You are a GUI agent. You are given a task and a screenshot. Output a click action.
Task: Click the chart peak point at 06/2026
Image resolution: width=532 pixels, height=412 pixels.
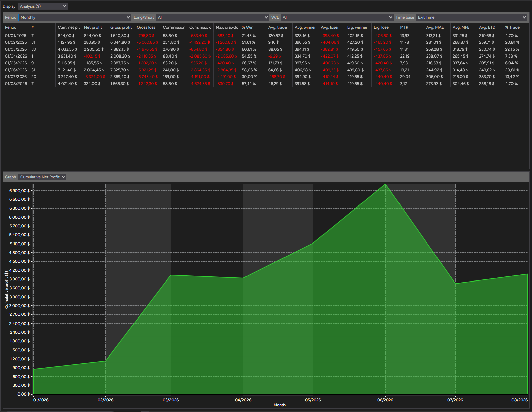pyautogui.click(x=385, y=184)
